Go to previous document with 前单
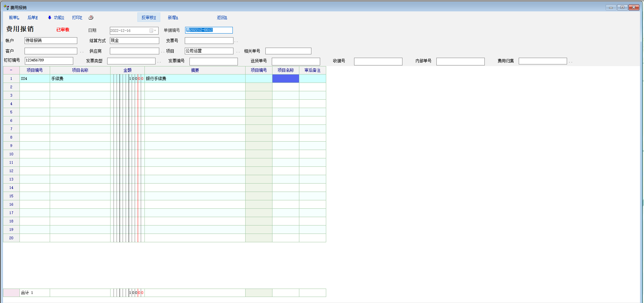Screen dimensions: 644x303 point(14,17)
